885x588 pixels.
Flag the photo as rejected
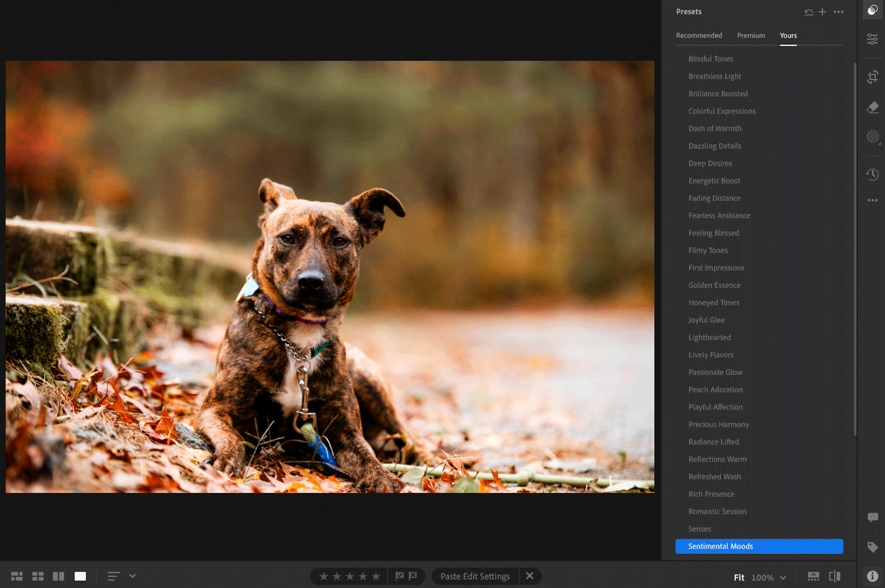tap(412, 576)
